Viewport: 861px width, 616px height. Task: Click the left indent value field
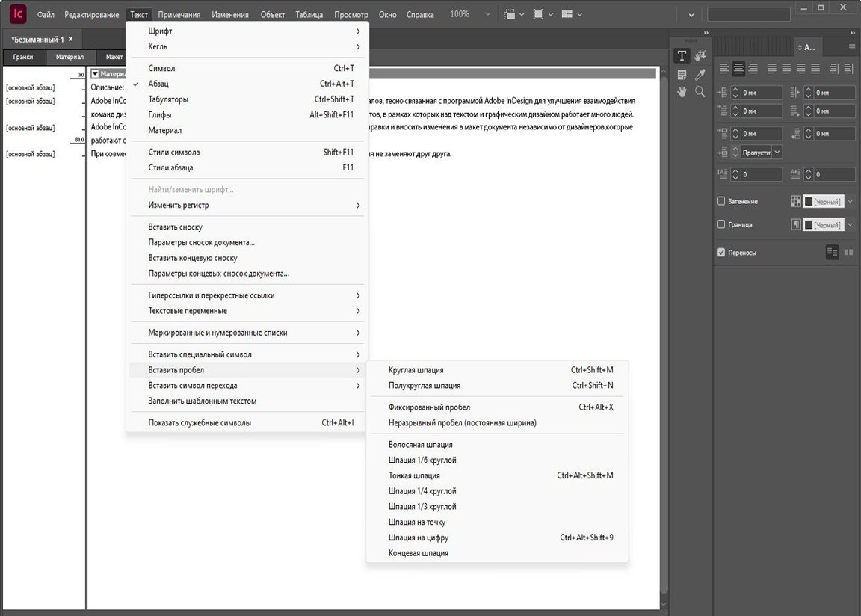759,93
